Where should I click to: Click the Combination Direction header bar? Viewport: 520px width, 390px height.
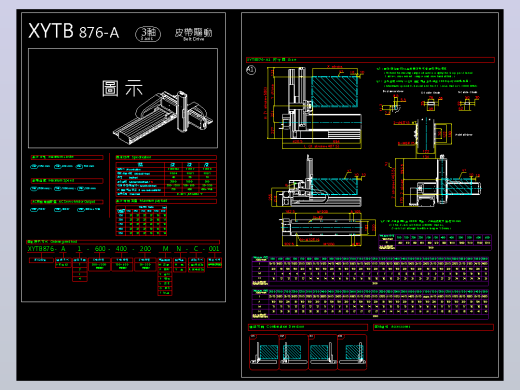pyautogui.click(x=308, y=327)
